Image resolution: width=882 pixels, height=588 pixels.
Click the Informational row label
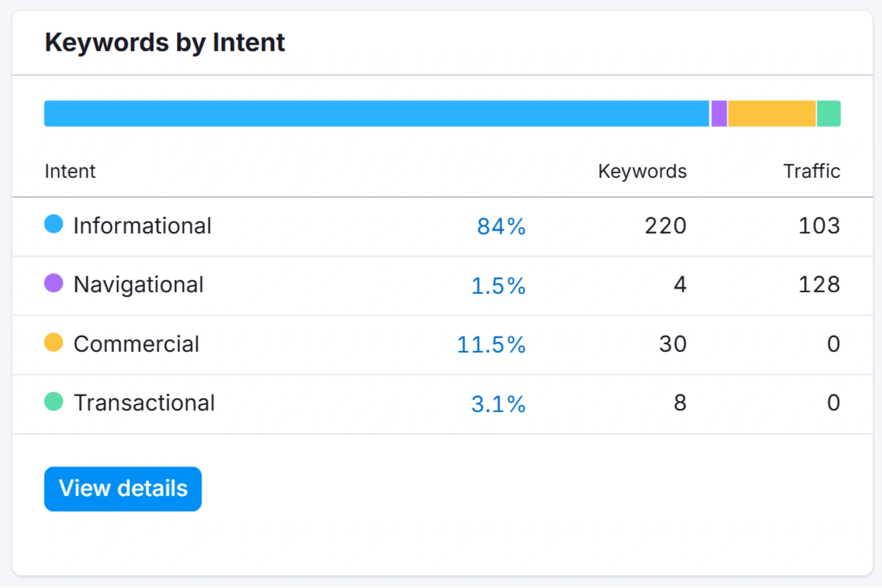(x=142, y=226)
